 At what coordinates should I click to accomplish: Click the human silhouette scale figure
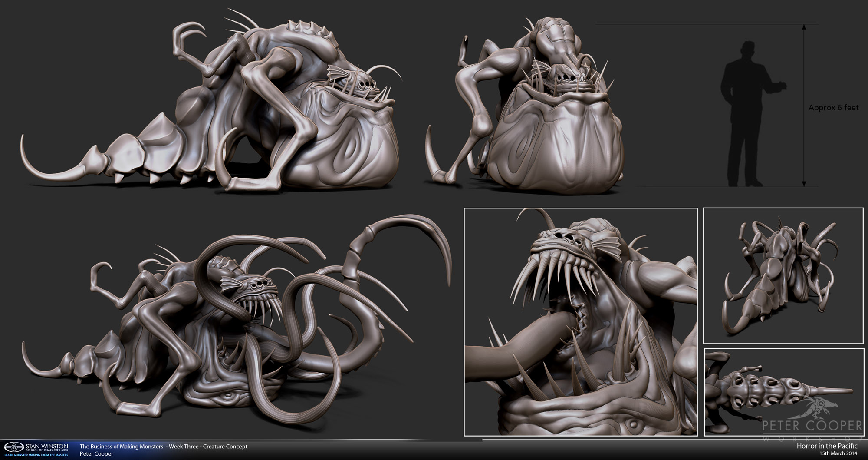[x=752, y=114]
